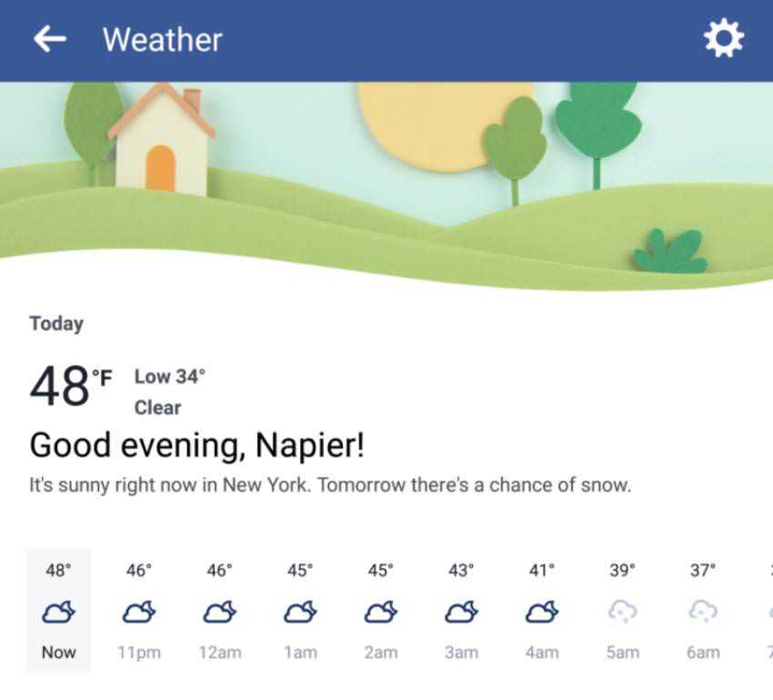Select the 11pm hourly time label

coord(138,652)
